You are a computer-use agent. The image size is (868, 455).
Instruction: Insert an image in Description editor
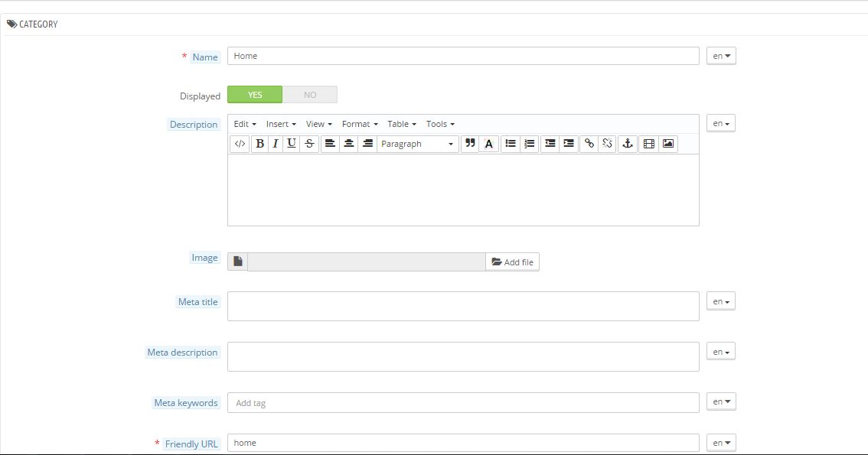[668, 144]
